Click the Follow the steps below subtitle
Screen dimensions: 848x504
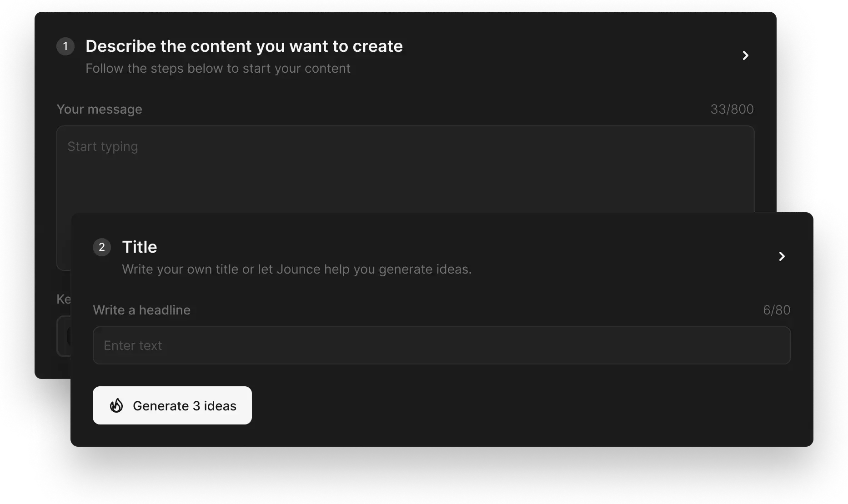point(218,69)
